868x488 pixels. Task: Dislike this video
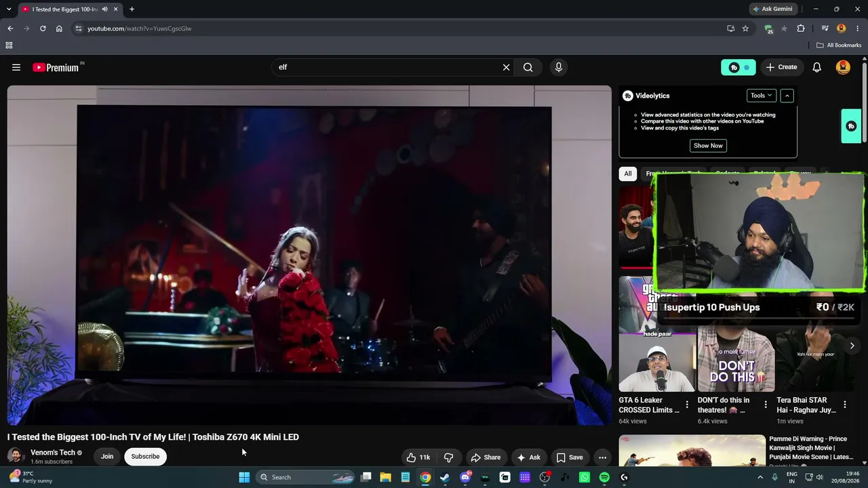pyautogui.click(x=448, y=457)
